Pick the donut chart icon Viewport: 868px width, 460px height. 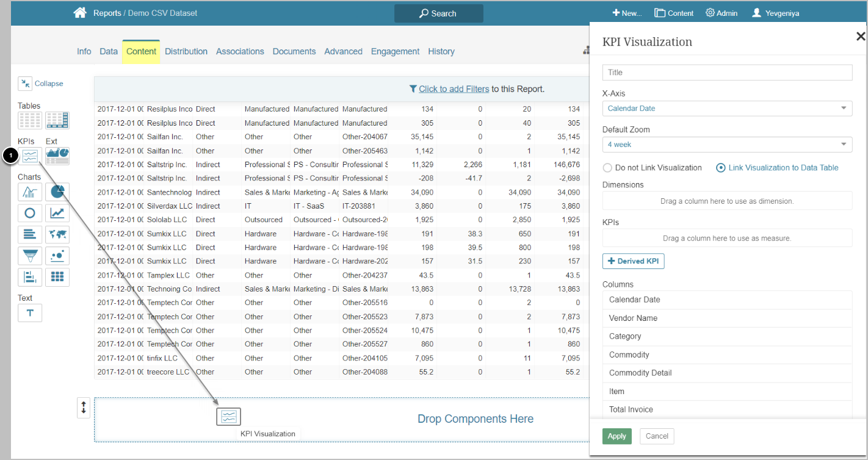(30, 213)
